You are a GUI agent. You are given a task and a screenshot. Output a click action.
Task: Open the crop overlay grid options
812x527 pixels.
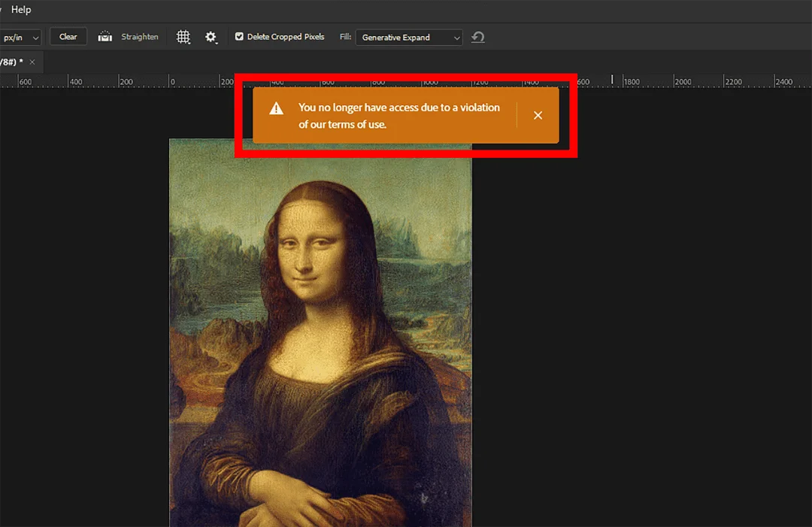coord(183,38)
